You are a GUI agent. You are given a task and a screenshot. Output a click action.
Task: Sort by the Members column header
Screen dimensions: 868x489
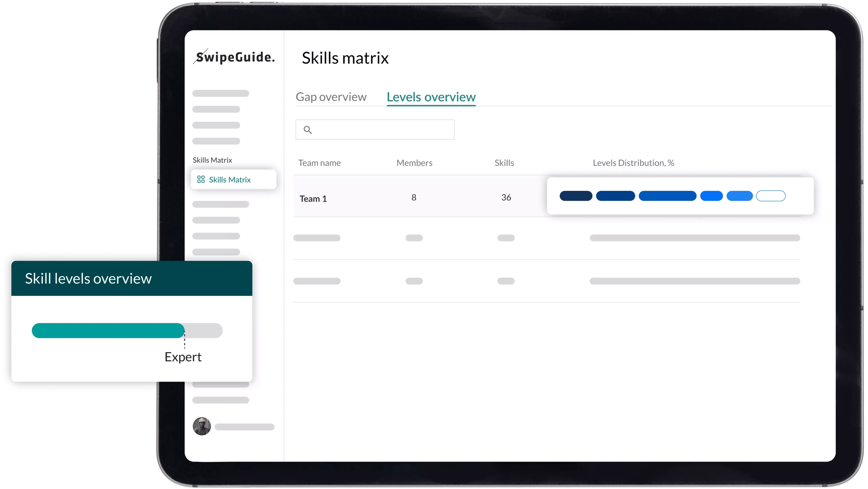click(414, 163)
